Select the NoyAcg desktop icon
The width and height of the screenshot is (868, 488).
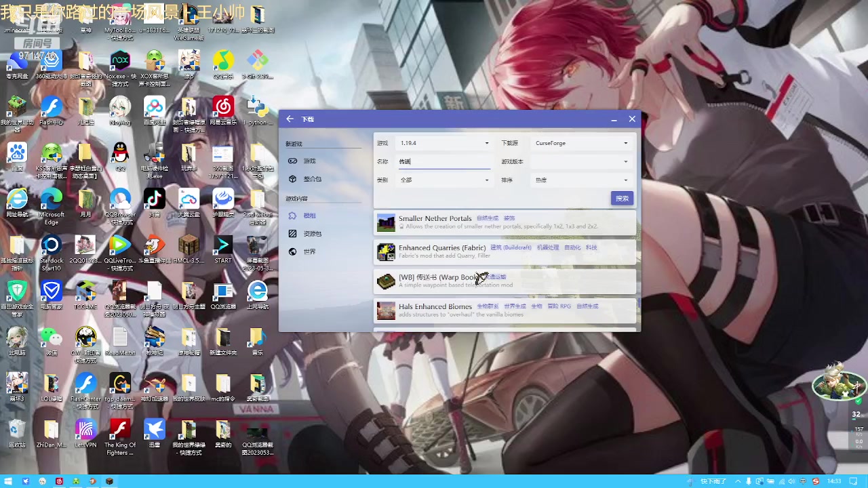pyautogui.click(x=120, y=112)
